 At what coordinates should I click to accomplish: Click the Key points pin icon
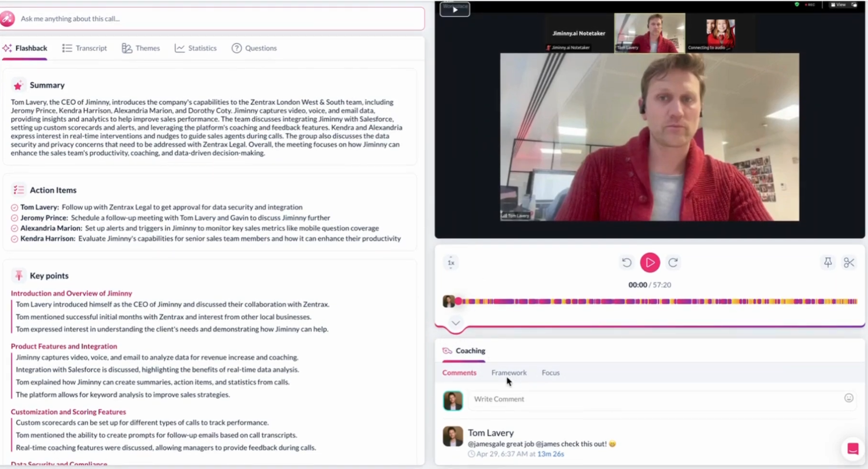point(19,275)
